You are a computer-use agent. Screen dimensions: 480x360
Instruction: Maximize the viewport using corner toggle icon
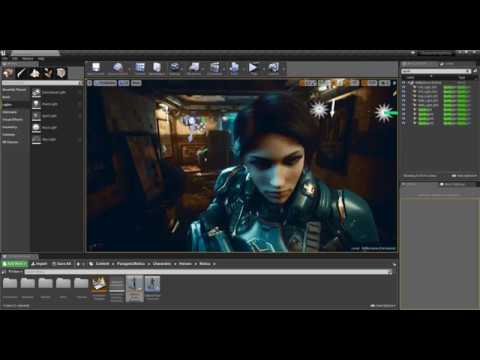point(394,83)
